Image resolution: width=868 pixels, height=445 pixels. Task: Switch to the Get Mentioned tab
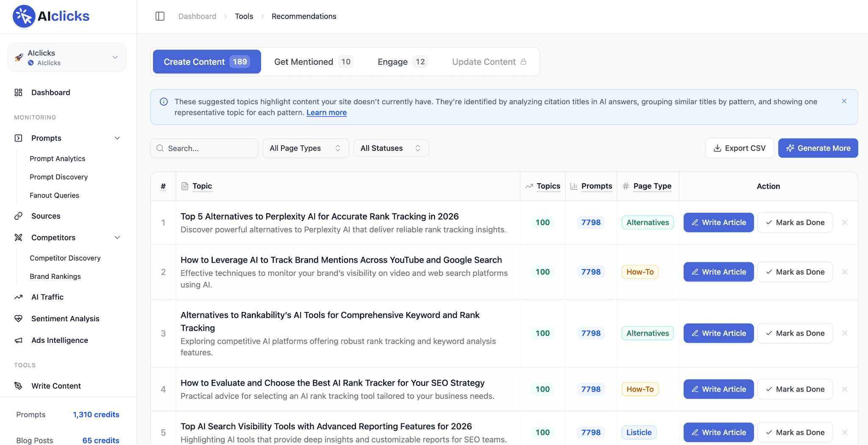point(314,62)
